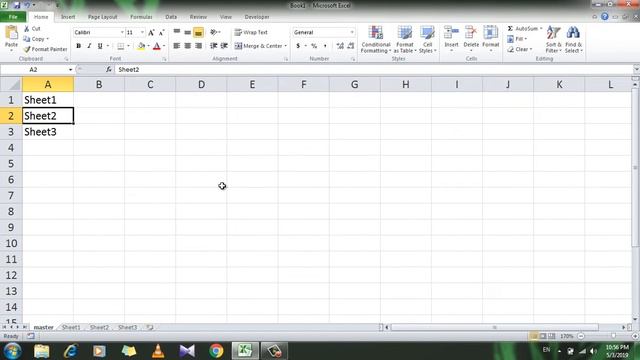Open the Windows Start menu
This screenshot has height=360, width=640.
[x=13, y=351]
